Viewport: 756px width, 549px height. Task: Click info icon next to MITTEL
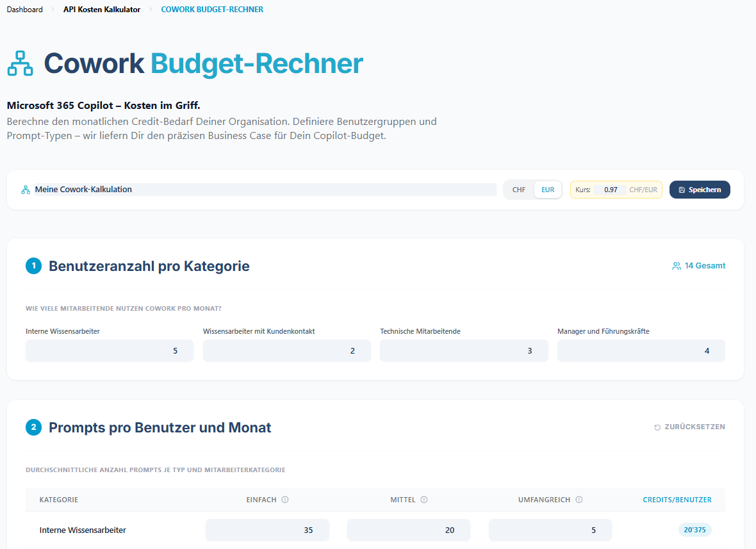pyautogui.click(x=423, y=500)
